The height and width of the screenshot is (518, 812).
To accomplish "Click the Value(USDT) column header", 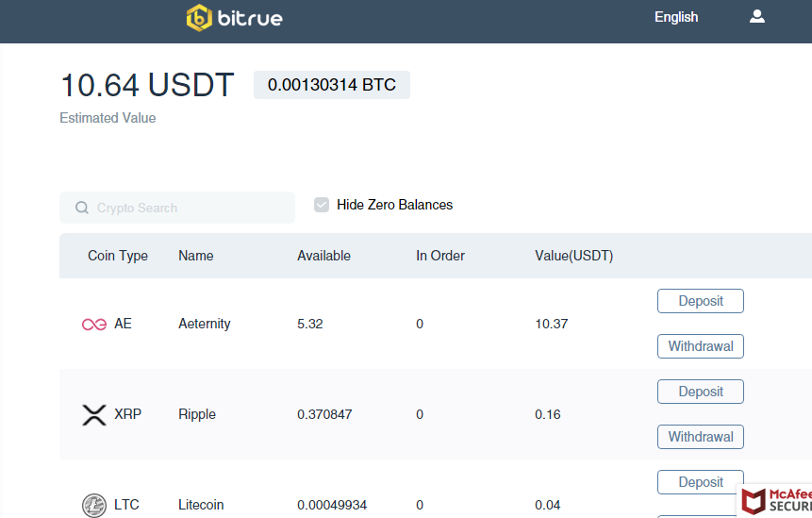I will coord(573,256).
